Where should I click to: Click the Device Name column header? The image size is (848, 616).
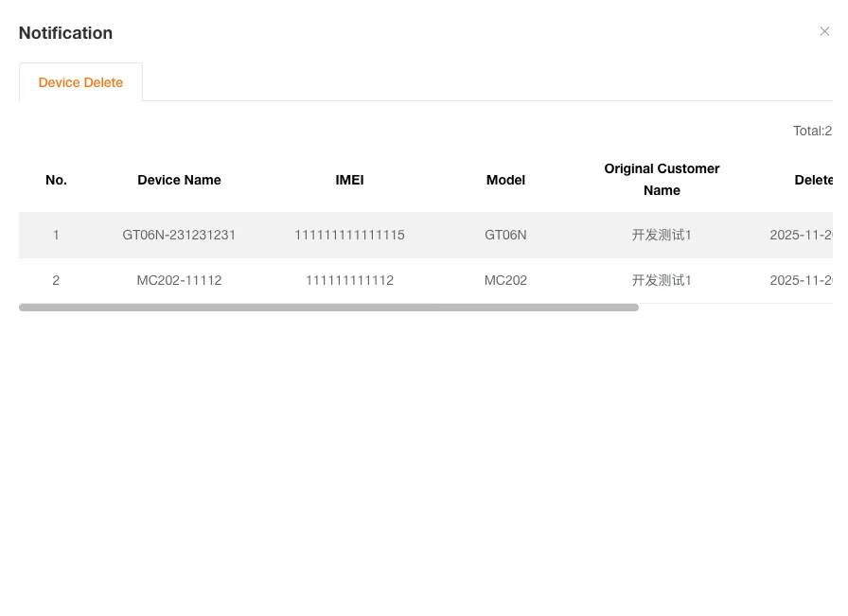click(x=179, y=180)
